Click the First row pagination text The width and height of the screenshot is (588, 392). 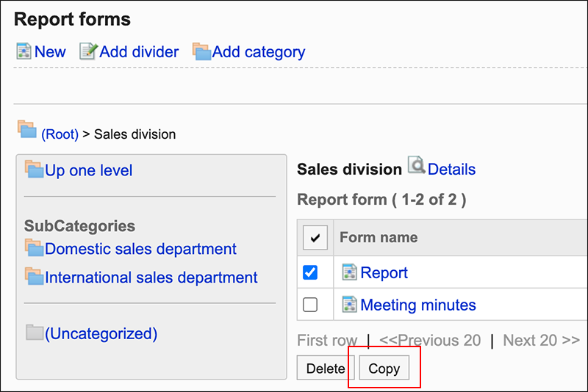click(327, 341)
